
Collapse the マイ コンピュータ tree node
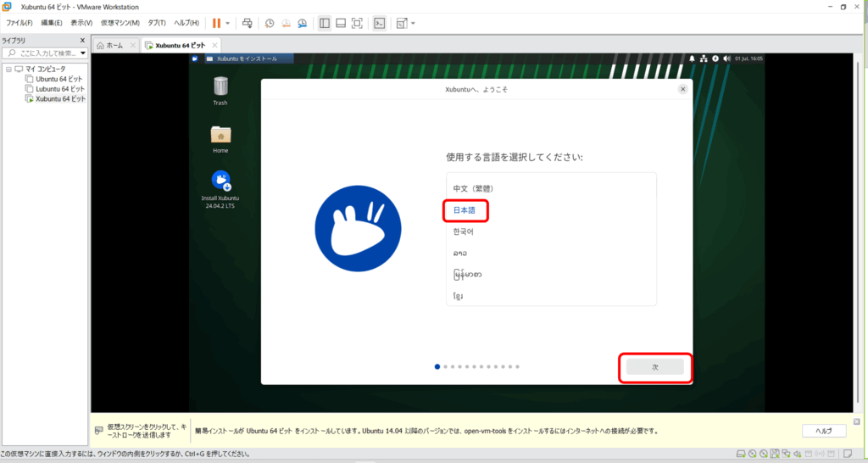8,69
